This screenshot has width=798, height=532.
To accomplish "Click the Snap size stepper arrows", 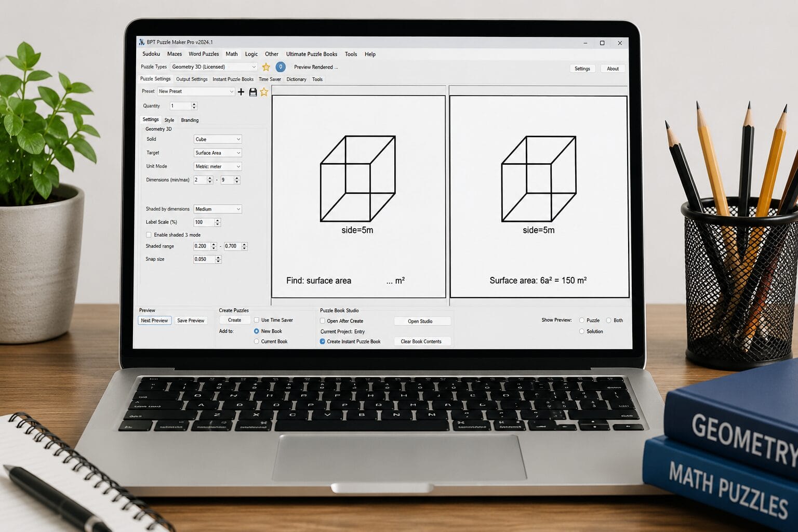I will coord(218,259).
